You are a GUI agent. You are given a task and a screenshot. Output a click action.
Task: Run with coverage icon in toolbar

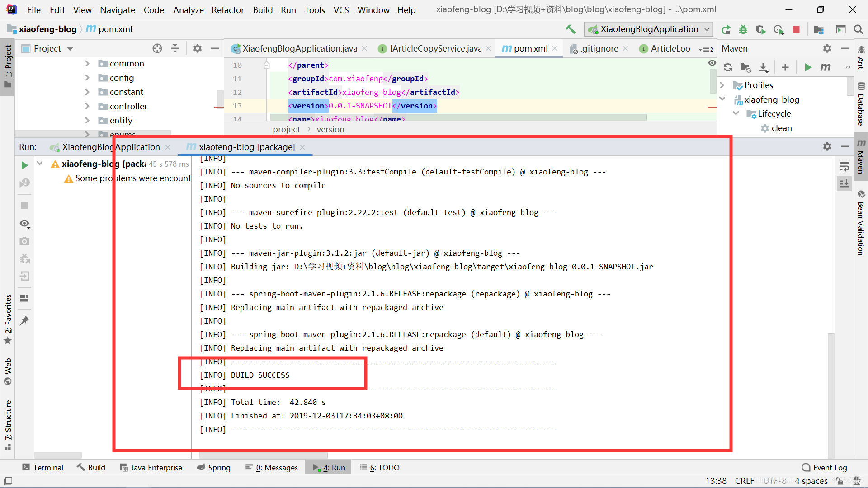point(761,29)
